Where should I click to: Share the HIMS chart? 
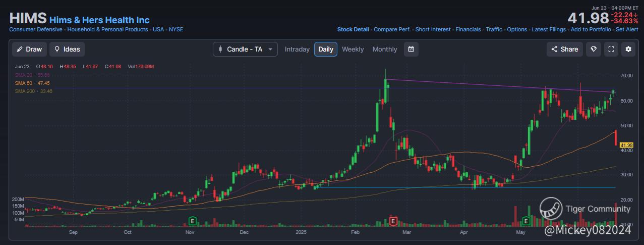click(x=565, y=49)
